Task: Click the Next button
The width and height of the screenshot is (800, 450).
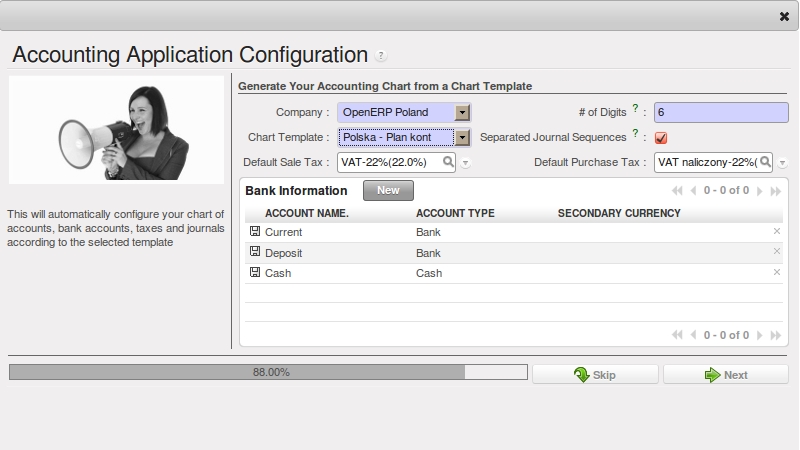Action: tap(725, 375)
